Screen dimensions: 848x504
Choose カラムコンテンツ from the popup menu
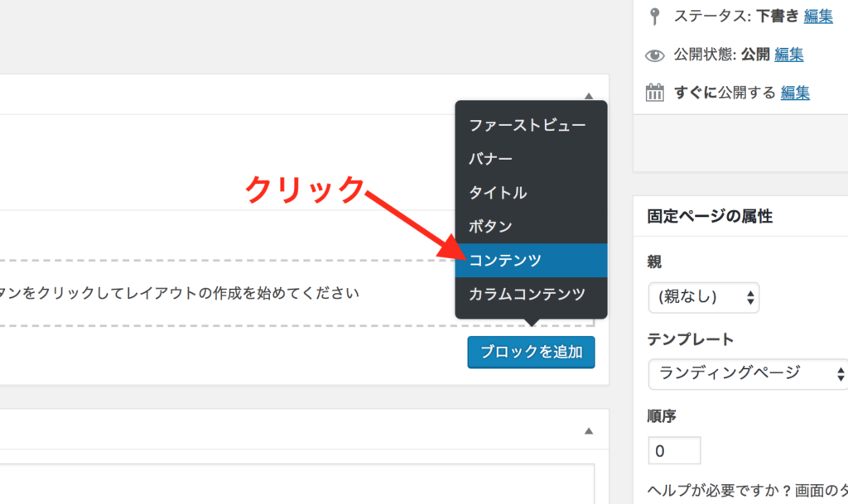[x=527, y=294]
